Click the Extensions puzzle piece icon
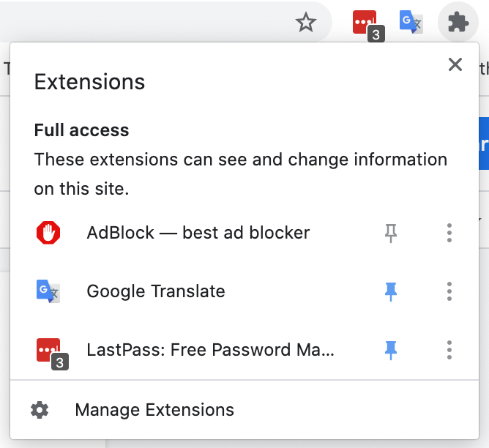Image resolution: width=489 pixels, height=448 pixels. [458, 22]
